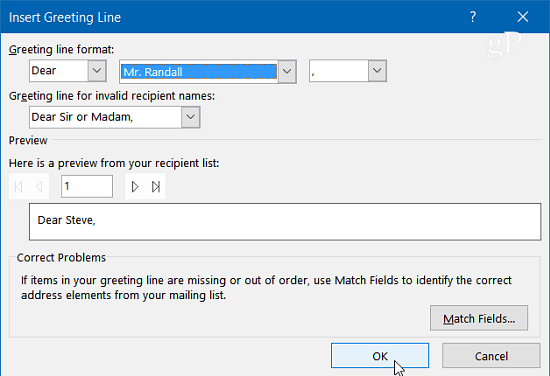This screenshot has width=550, height=376.
Task: Click the Dear Sir or Madam field
Action: click(106, 117)
